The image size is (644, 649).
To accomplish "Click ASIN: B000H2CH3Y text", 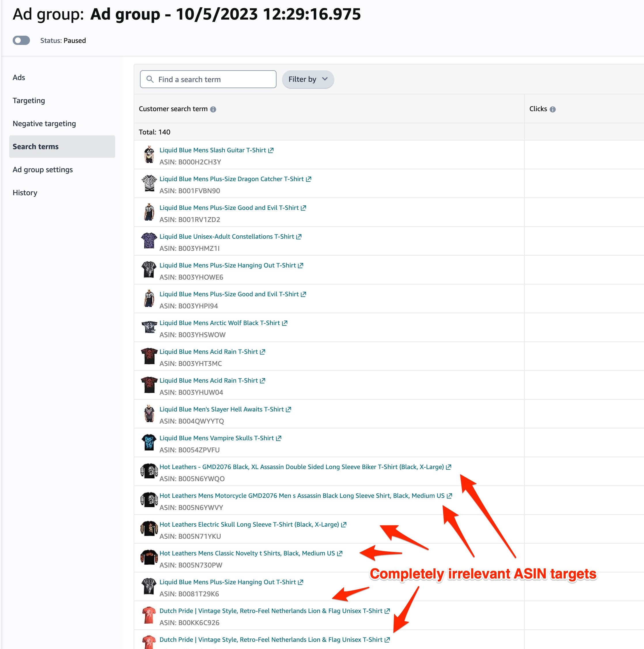I will click(190, 162).
